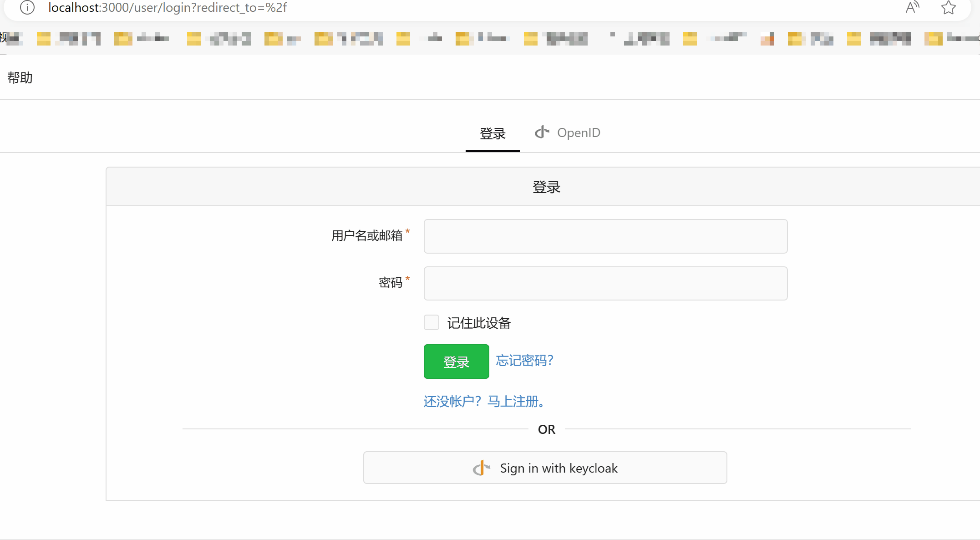Click the site information icon in address bar
The width and height of the screenshot is (980, 540).
(x=27, y=8)
